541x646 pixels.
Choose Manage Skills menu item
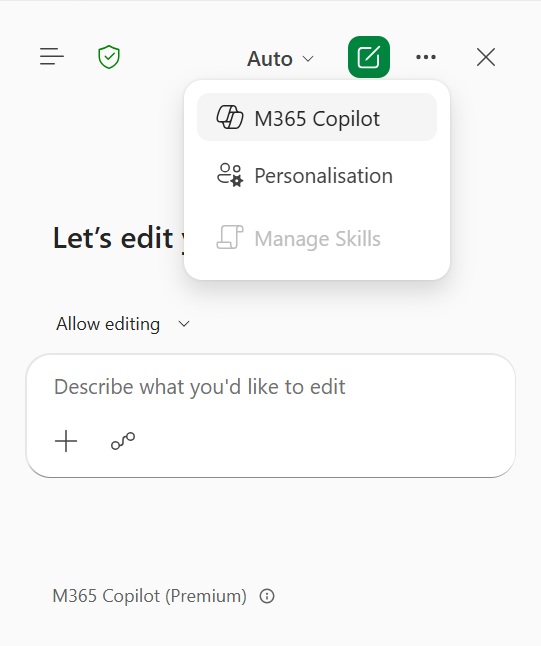[317, 238]
